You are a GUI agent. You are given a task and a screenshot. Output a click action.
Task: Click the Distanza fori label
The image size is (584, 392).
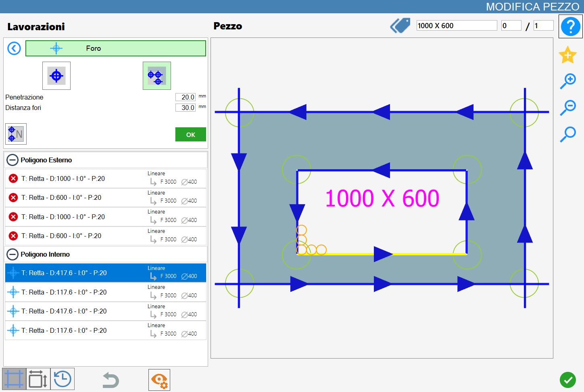tap(23, 108)
